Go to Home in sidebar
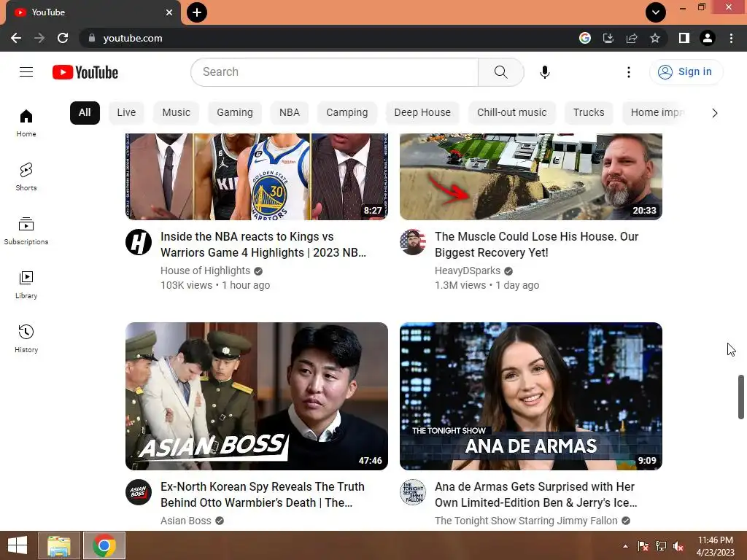 tap(26, 122)
